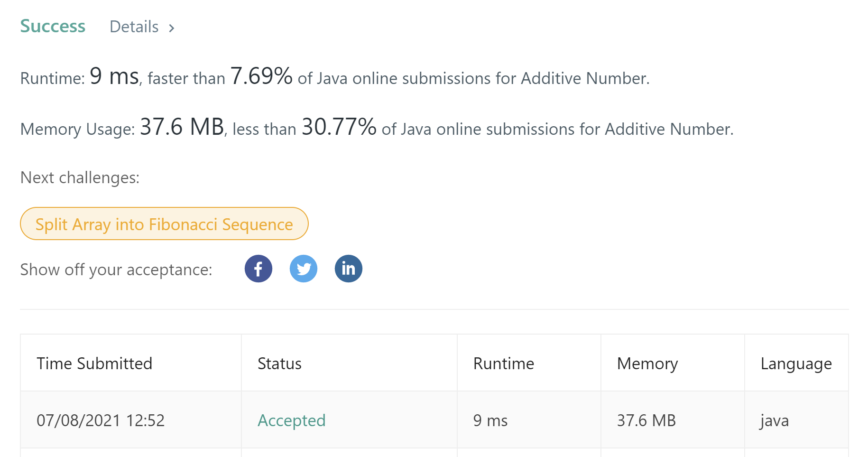Click the Runtime column header
Screen dimensions: 868x457
[503, 364]
